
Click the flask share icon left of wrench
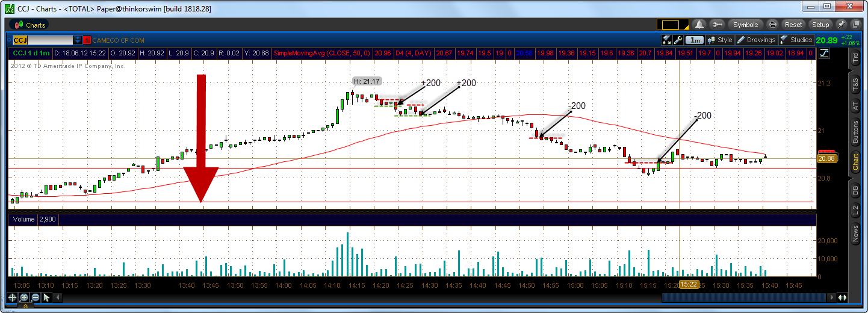pyautogui.click(x=666, y=40)
